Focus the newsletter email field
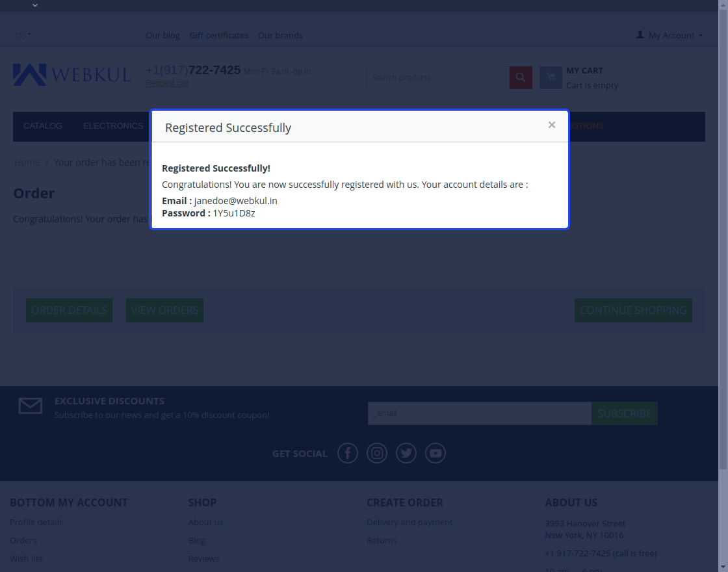This screenshot has width=728, height=572. pos(480,413)
